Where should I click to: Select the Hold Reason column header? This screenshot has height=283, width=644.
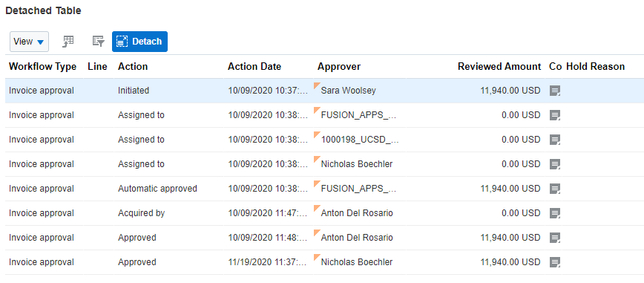[596, 67]
